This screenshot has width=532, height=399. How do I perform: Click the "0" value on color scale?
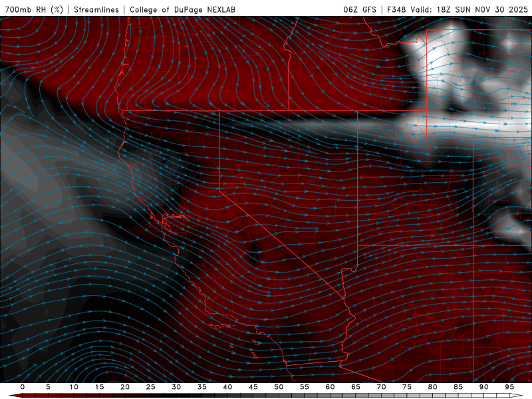pyautogui.click(x=23, y=387)
